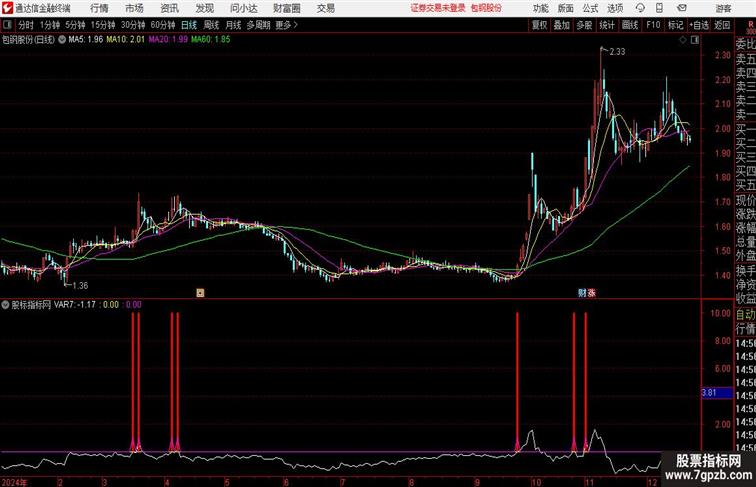The height and width of the screenshot is (487, 756).
Task: Click the 叠加 overlay toolbar button
Action: [x=562, y=25]
